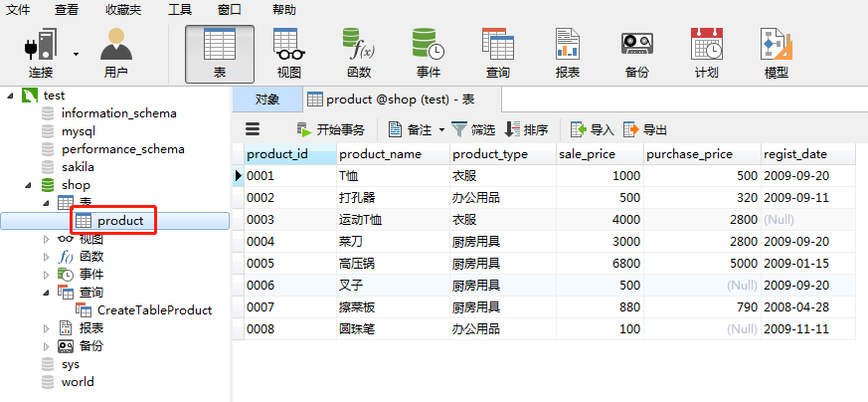Open the 工具 menu
This screenshot has width=868, height=402.
point(180,9)
